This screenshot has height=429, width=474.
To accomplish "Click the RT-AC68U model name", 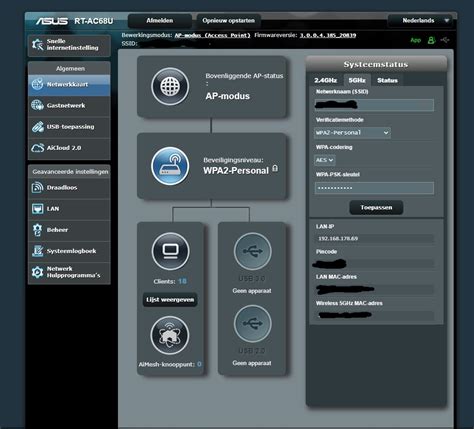I will (x=94, y=21).
